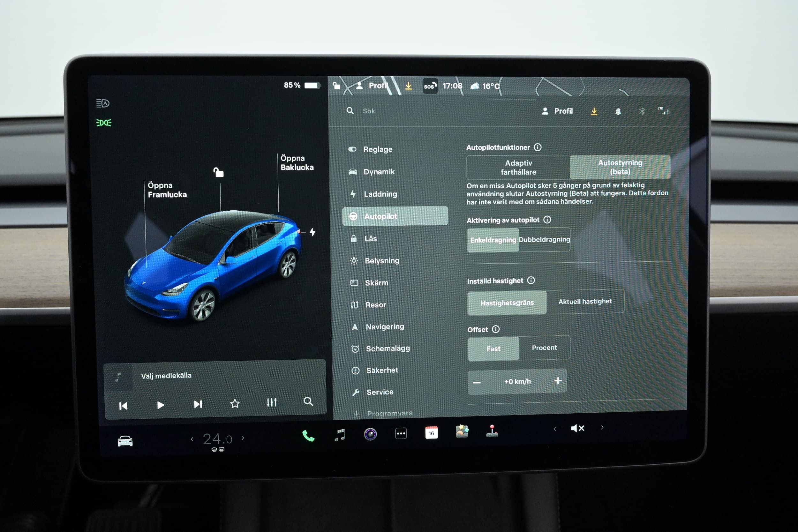Launch the dashcam camera app

pos(370,434)
